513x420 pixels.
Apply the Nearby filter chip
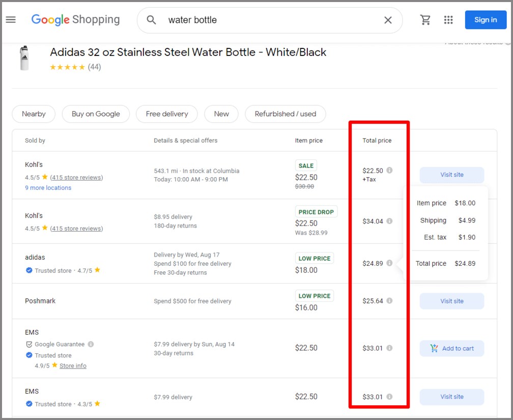(x=34, y=114)
